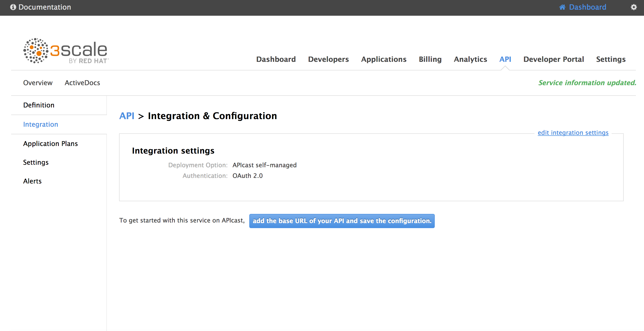The width and height of the screenshot is (644, 331).
Task: Open Application Plans in the sidebar
Action: tap(50, 144)
